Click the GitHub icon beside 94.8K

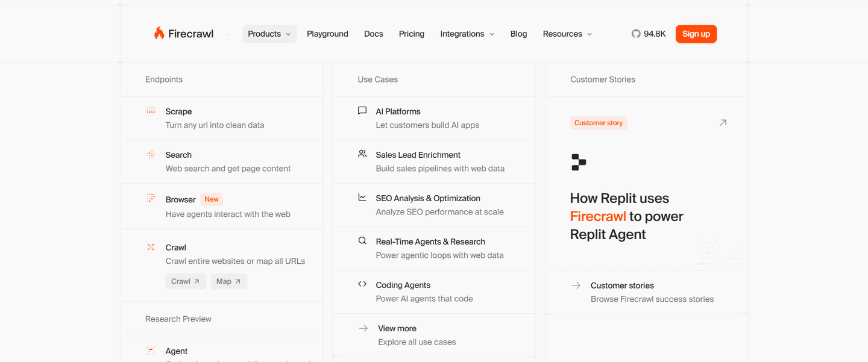click(x=636, y=34)
